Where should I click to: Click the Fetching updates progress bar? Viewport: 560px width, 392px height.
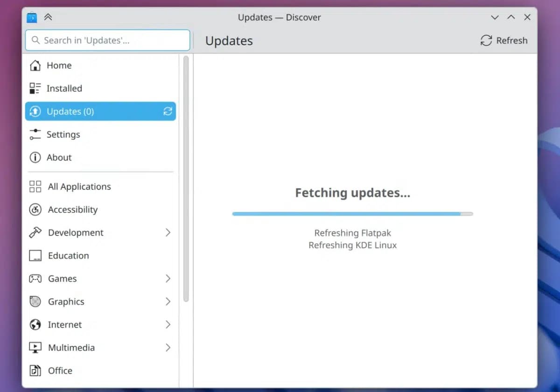coord(352,214)
